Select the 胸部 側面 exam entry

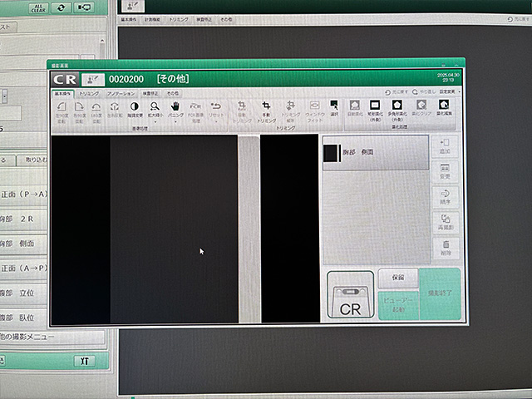pyautogui.click(x=376, y=153)
